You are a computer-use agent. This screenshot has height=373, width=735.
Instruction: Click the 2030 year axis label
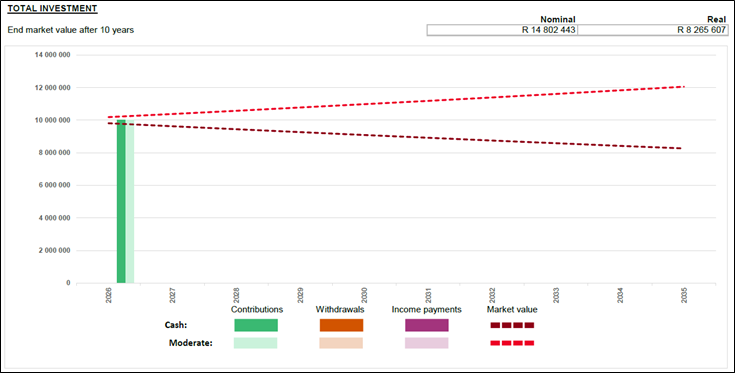pyautogui.click(x=364, y=295)
